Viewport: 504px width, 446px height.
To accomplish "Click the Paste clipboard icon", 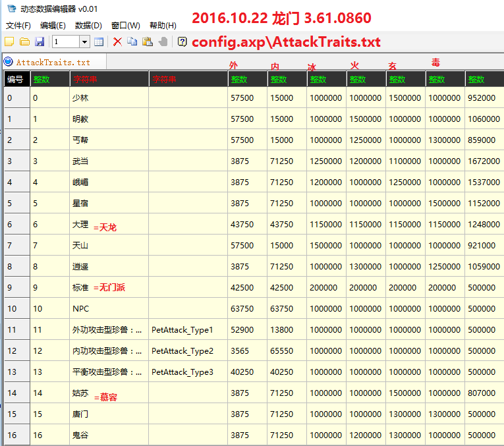I will 148,42.
